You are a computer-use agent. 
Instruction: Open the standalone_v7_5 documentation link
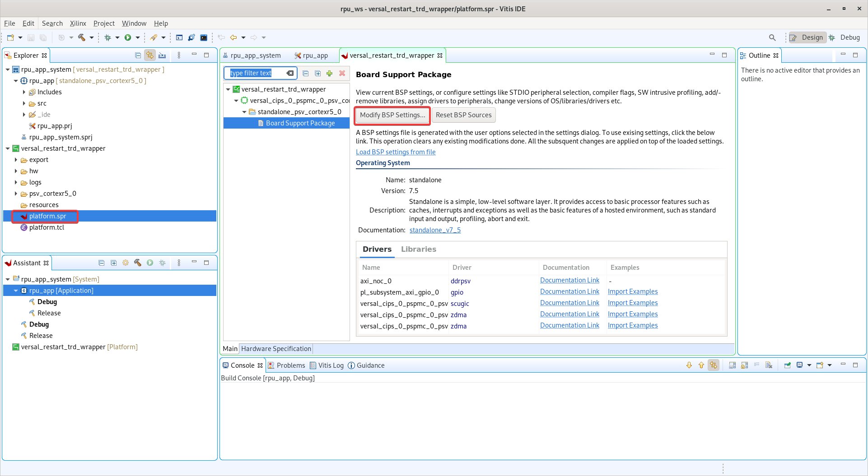(435, 230)
